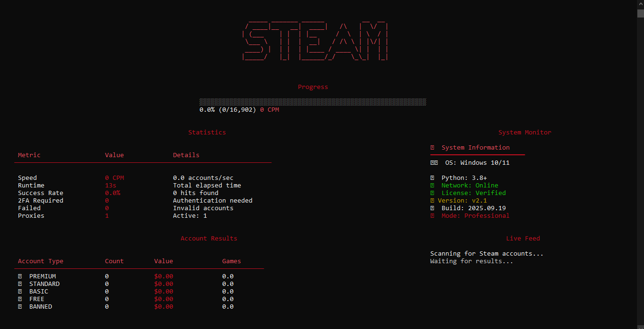Click the Account Type column header
This screenshot has width=644, height=329.
(41, 261)
